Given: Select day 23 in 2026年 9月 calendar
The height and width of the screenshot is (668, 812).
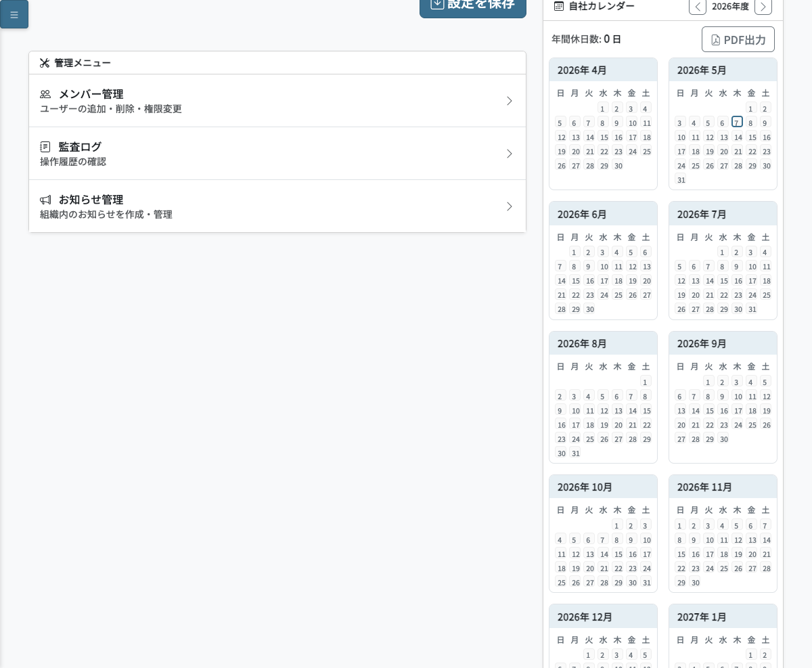Looking at the screenshot, I should [x=724, y=424].
